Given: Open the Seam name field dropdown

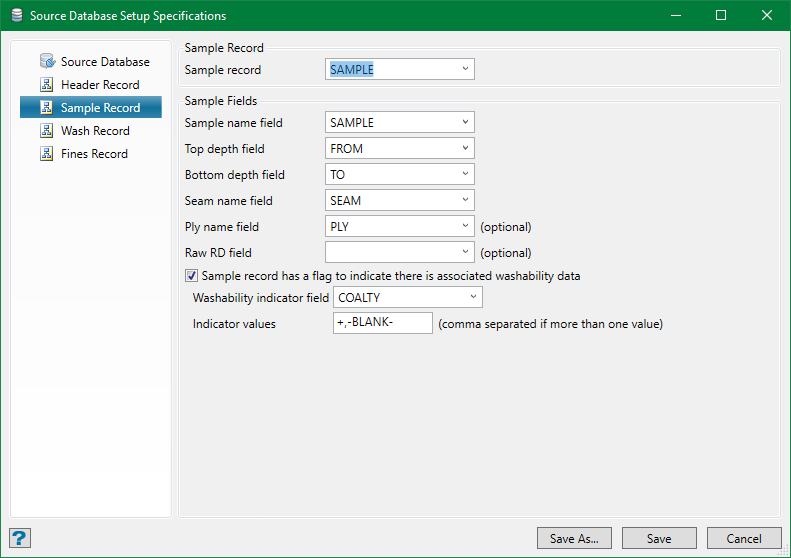Looking at the screenshot, I should (x=465, y=200).
